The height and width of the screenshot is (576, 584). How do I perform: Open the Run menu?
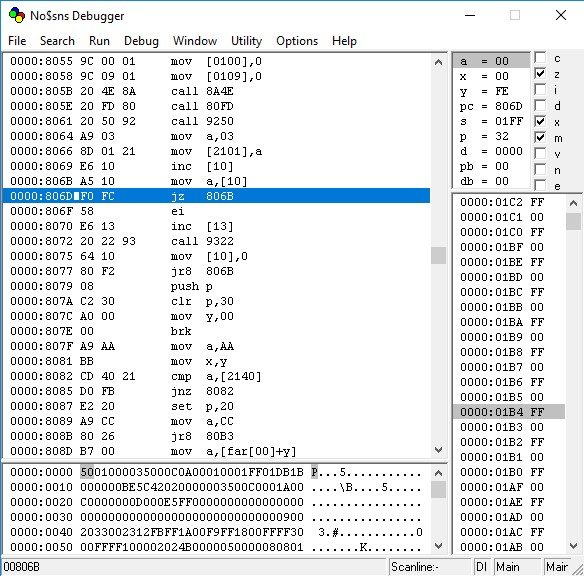pyautogui.click(x=99, y=41)
